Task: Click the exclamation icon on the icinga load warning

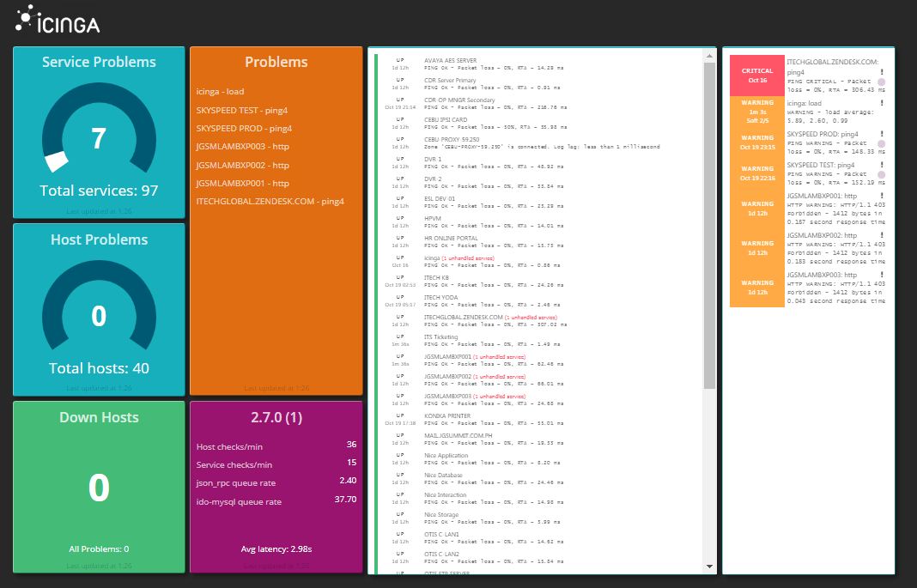Action: [x=881, y=103]
